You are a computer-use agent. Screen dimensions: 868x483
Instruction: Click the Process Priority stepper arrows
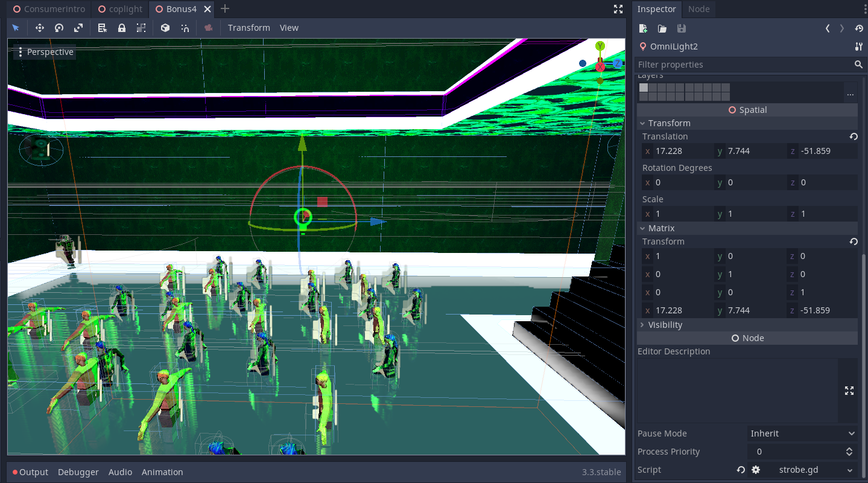pyautogui.click(x=849, y=452)
